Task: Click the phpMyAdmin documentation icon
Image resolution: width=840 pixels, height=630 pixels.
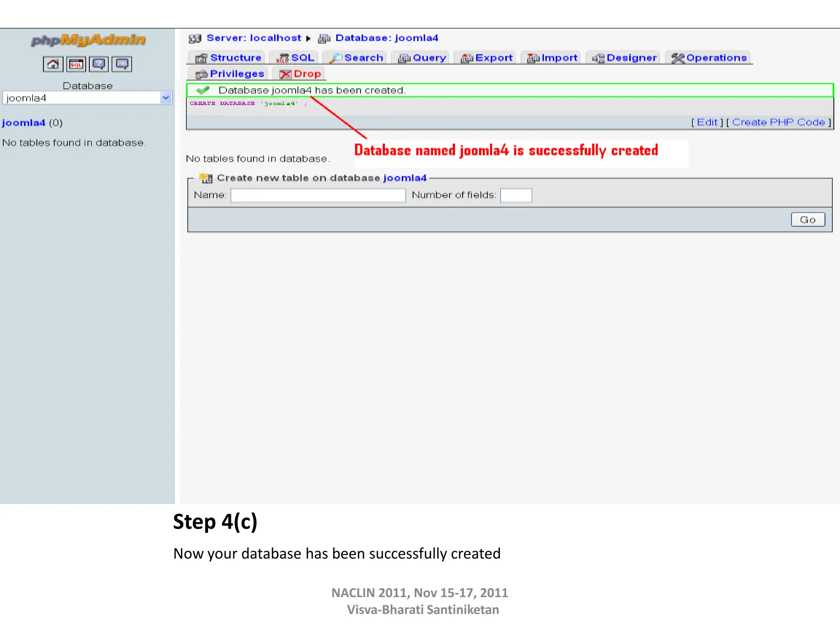Action: (x=99, y=64)
